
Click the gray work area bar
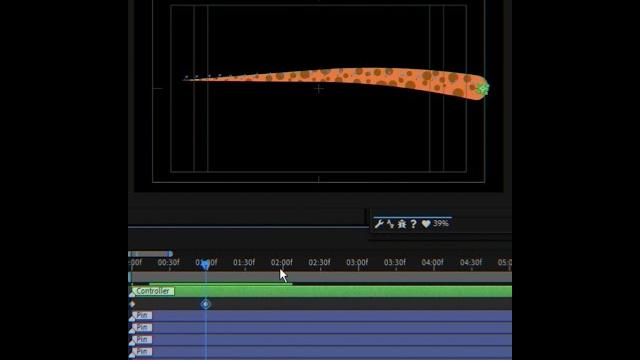tap(321, 278)
